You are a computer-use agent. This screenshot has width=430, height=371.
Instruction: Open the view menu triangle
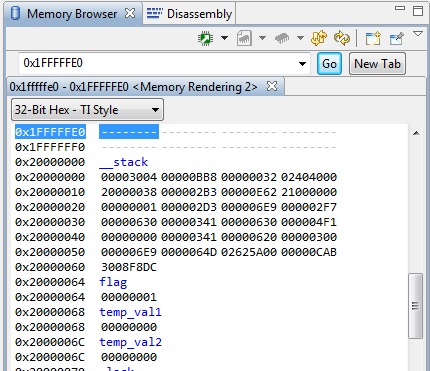click(418, 34)
